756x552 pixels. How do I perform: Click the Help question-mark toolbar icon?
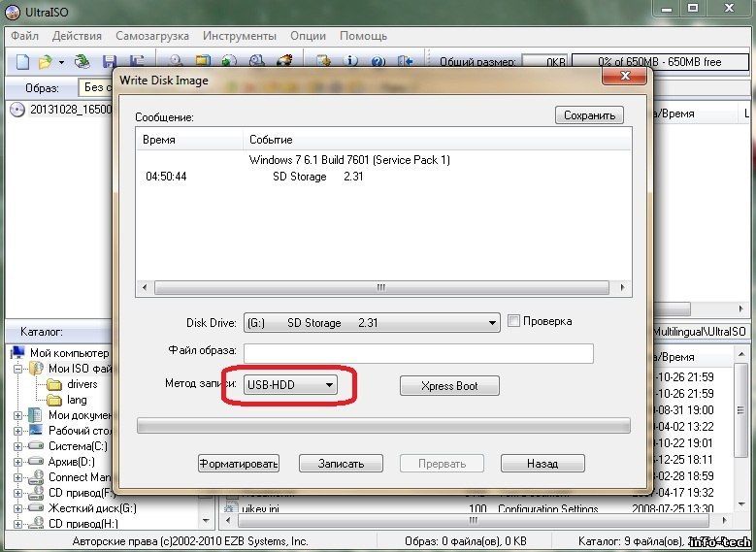378,62
